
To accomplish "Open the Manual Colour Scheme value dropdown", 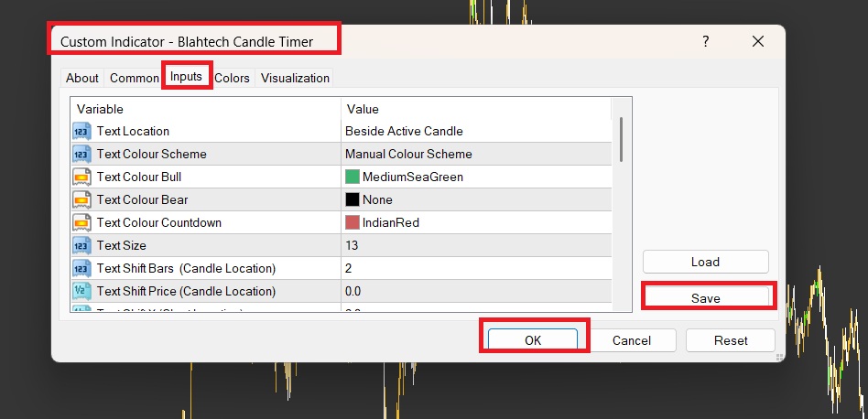I will pos(476,155).
